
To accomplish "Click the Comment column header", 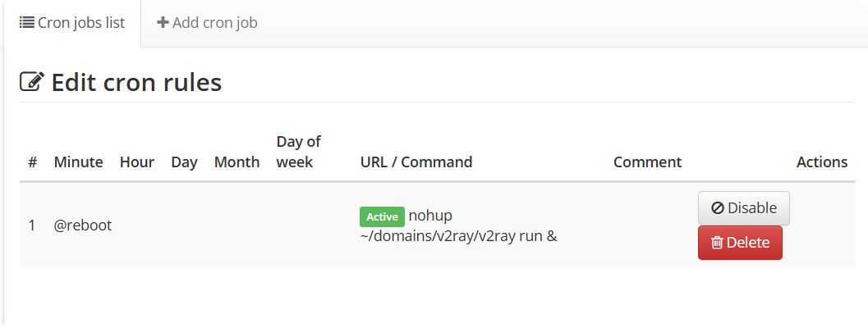I will coord(647,162).
